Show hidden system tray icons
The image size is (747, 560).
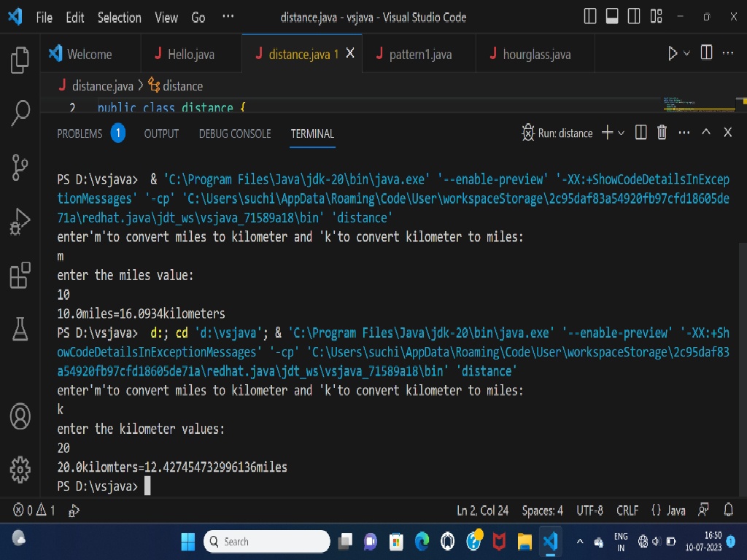[x=580, y=542]
